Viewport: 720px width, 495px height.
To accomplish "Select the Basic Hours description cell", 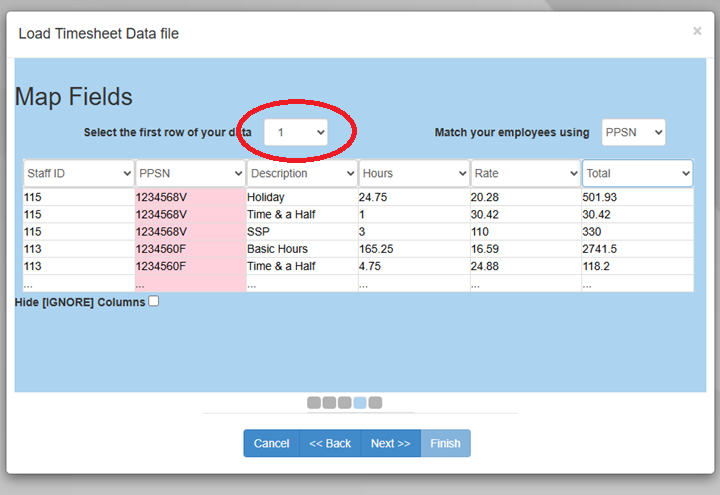I will (278, 249).
